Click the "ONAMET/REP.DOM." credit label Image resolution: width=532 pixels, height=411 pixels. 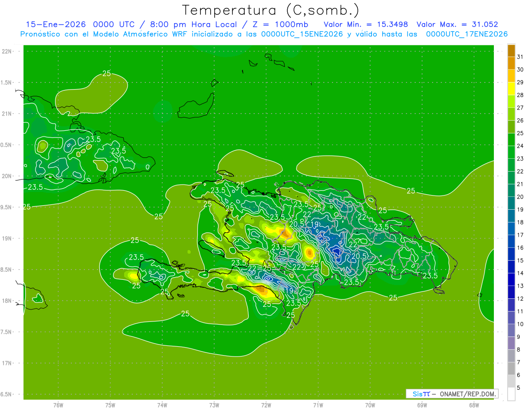coord(468,394)
